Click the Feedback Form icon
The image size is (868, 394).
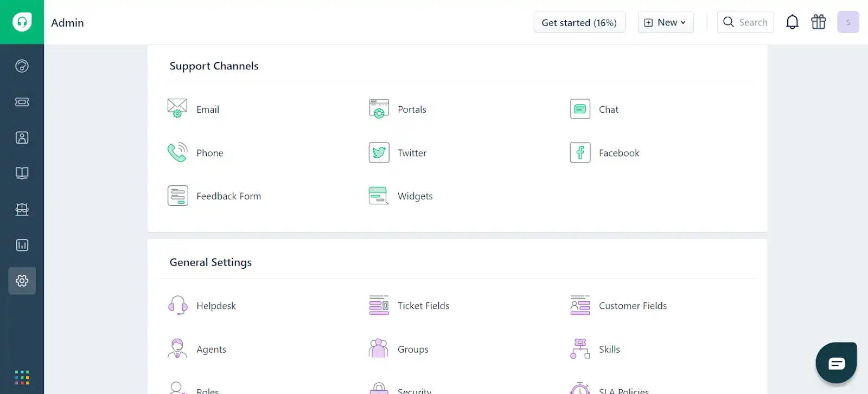(177, 196)
